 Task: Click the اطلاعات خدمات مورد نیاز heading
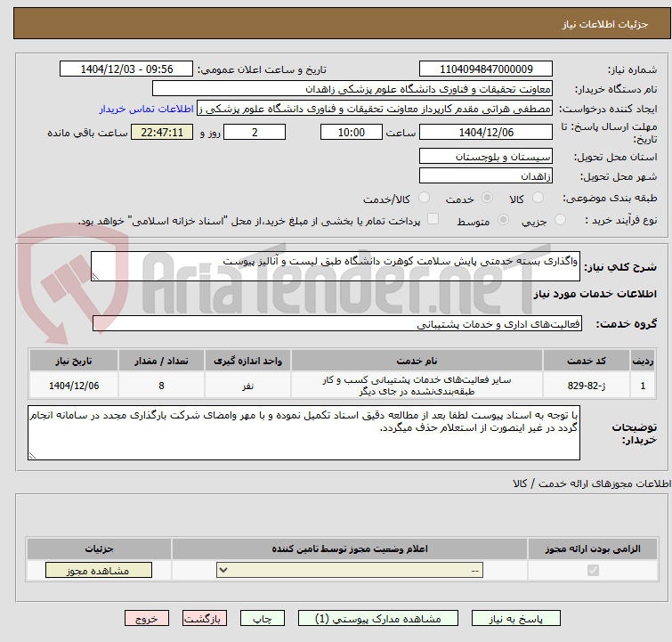coord(595,294)
